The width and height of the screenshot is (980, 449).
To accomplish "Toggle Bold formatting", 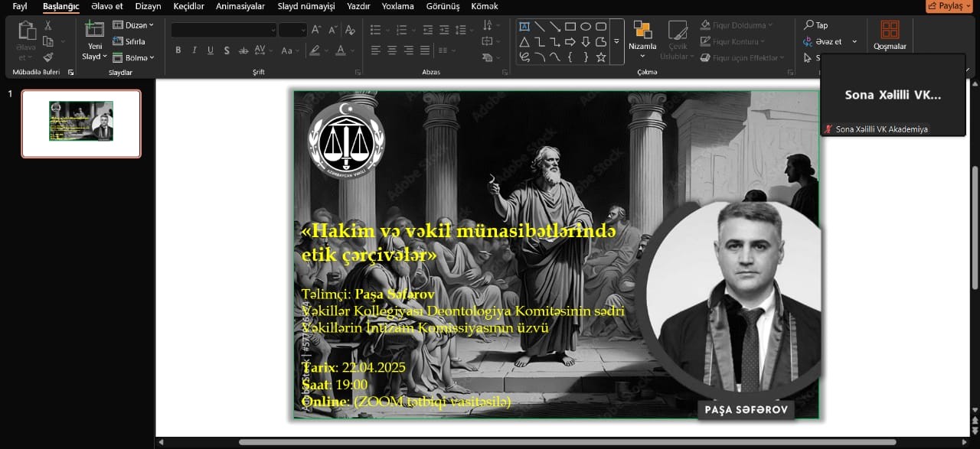I will (x=178, y=50).
